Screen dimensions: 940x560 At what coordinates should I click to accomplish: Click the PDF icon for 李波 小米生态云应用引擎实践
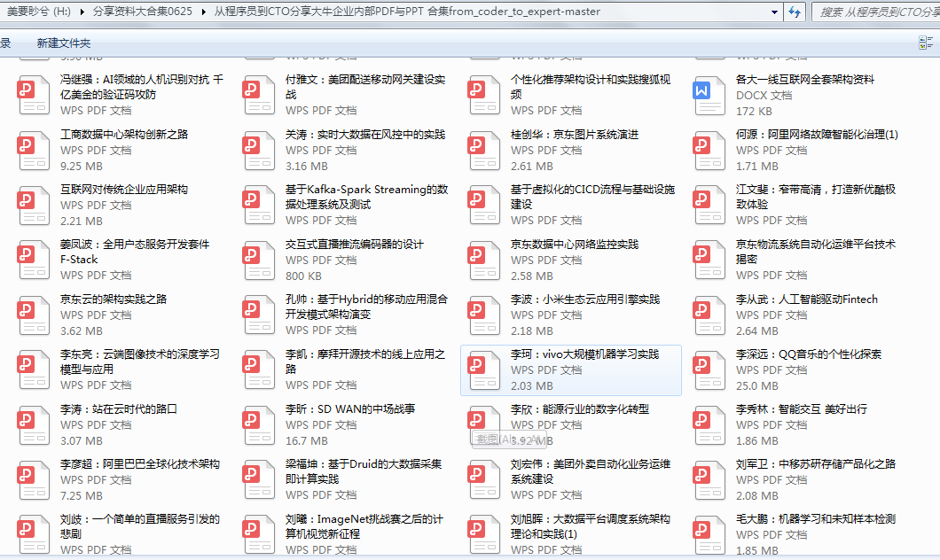[x=484, y=315]
